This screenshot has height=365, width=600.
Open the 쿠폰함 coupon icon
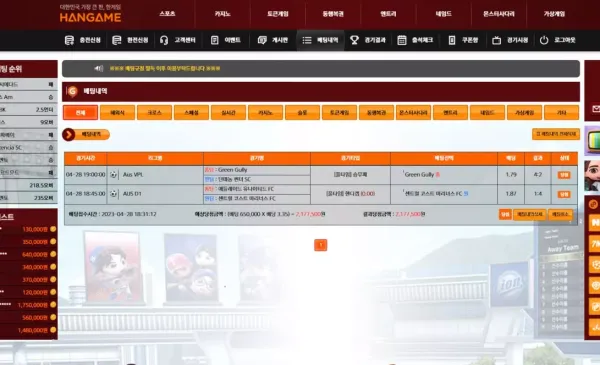[452, 40]
